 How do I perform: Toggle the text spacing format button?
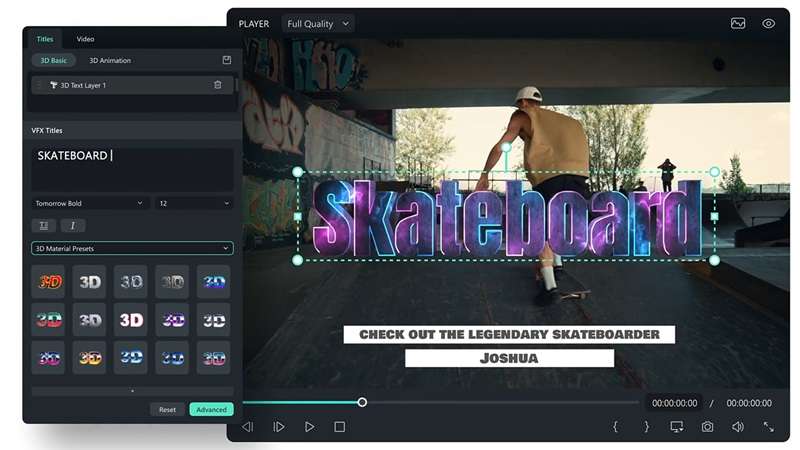coord(44,226)
